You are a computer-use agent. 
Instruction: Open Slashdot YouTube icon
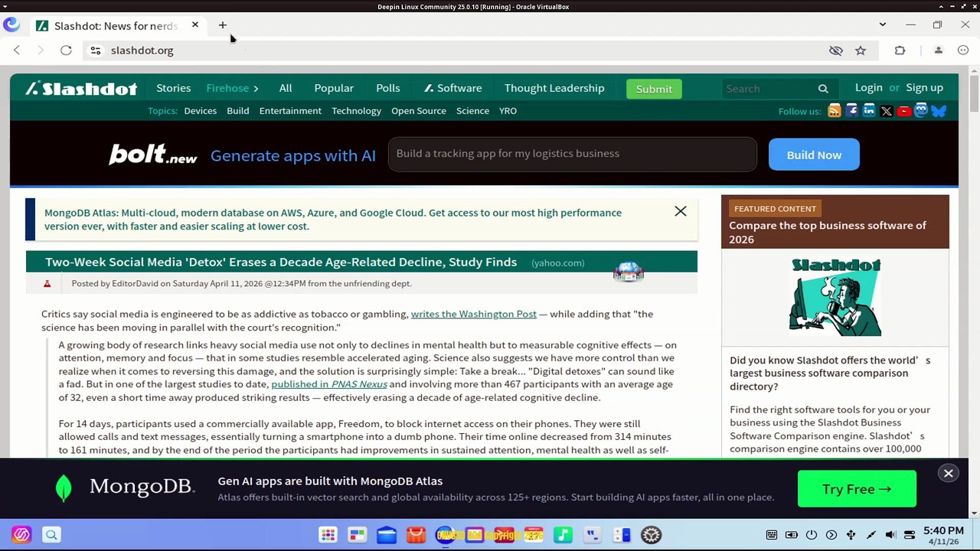click(x=904, y=111)
